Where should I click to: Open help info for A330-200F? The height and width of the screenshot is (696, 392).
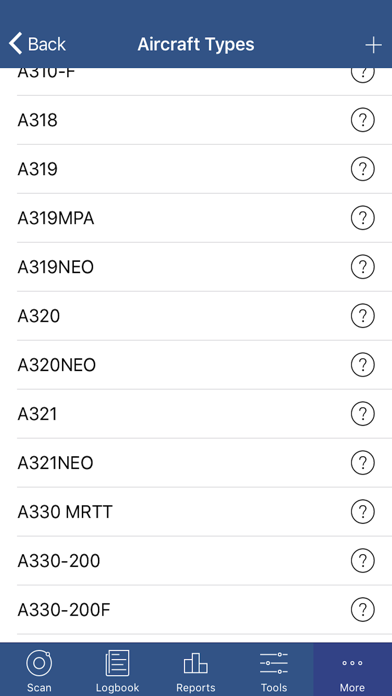pos(363,610)
